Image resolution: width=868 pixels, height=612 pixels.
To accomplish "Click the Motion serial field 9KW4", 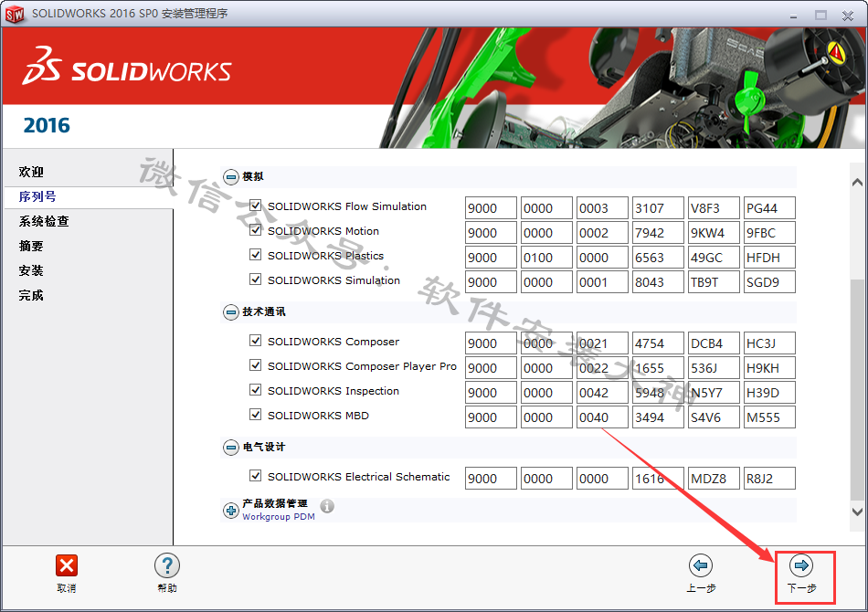I will point(714,232).
